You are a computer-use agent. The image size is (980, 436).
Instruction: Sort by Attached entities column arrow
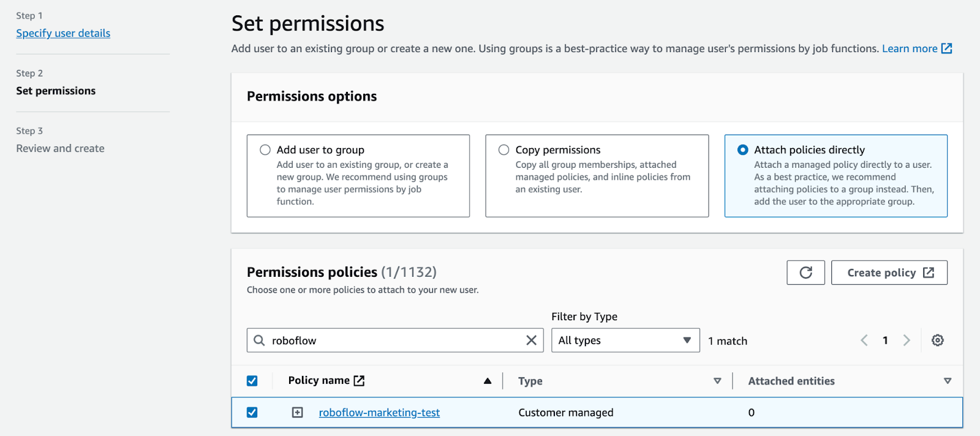pyautogui.click(x=948, y=381)
